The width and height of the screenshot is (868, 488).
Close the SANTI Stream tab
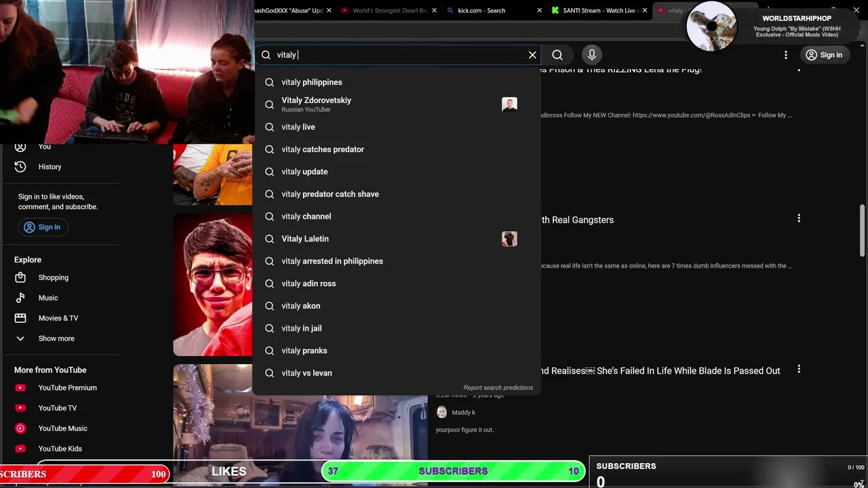tap(644, 10)
